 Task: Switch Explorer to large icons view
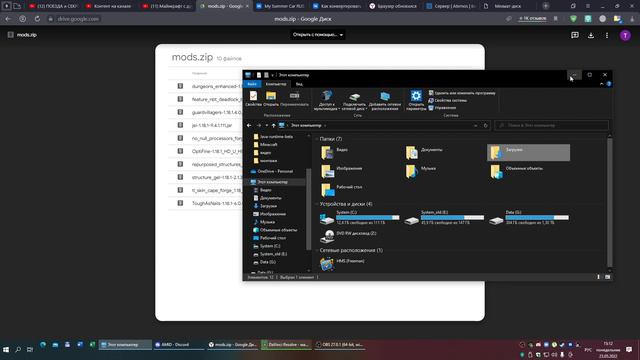click(x=607, y=277)
